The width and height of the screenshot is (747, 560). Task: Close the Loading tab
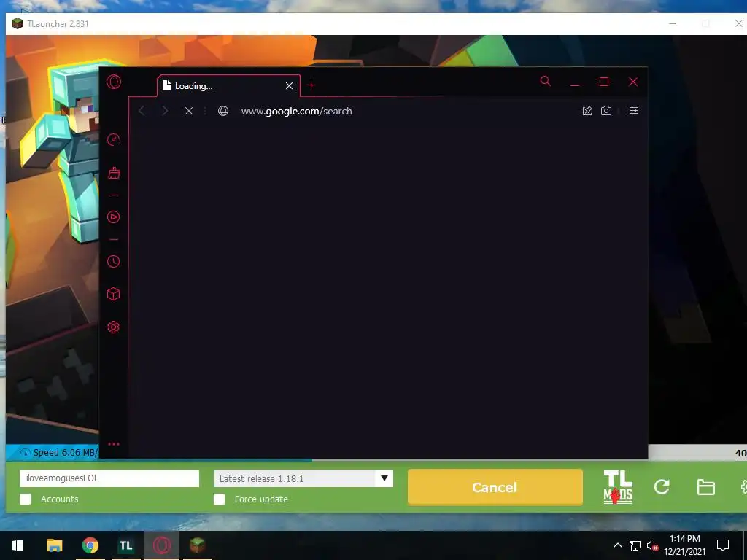pyautogui.click(x=289, y=86)
